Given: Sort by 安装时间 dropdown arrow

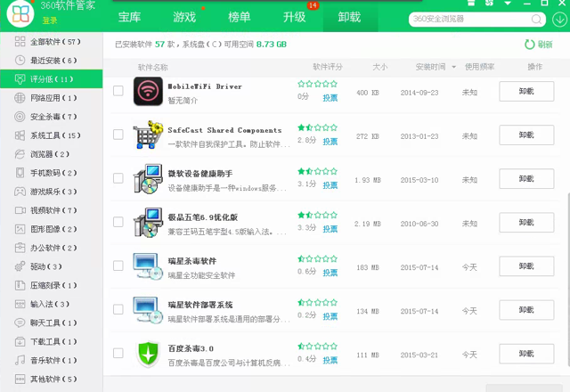Looking at the screenshot, I should 453,67.
